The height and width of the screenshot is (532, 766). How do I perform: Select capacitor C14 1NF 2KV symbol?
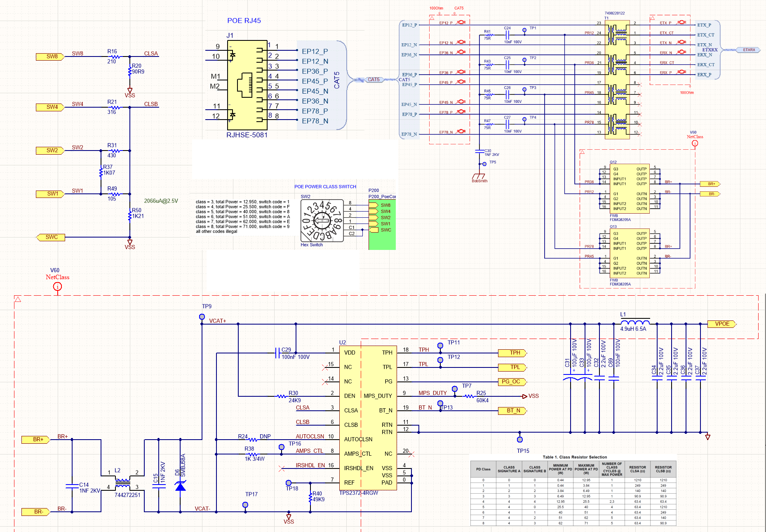tap(72, 486)
